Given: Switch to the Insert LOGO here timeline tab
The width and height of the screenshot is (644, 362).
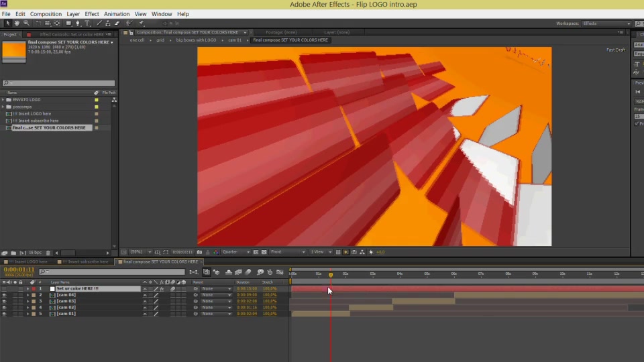Looking at the screenshot, I should [28, 261].
